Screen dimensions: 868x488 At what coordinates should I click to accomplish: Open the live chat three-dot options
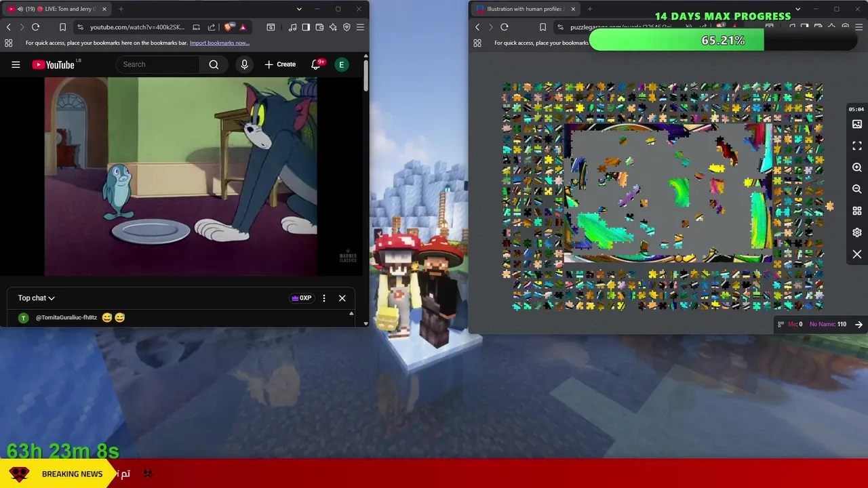(x=324, y=298)
